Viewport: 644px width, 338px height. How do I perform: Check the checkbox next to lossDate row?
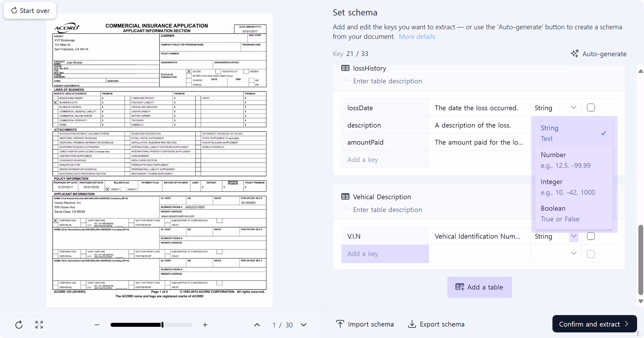[x=591, y=108]
